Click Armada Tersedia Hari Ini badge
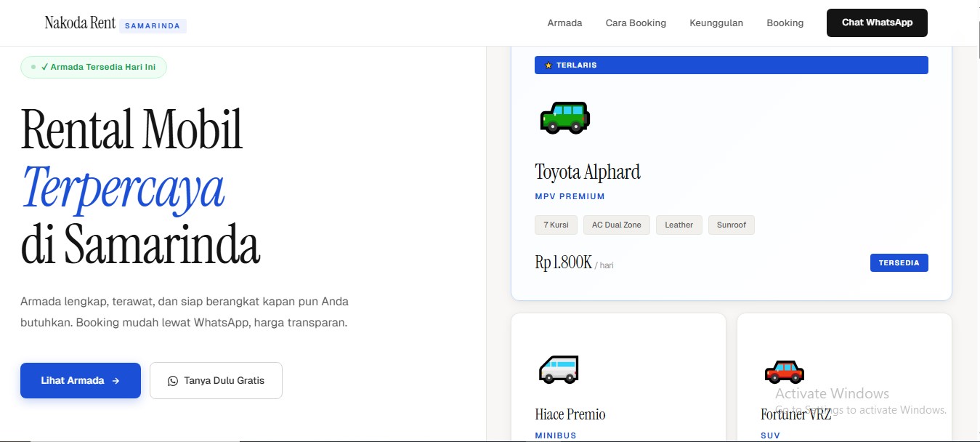The width and height of the screenshot is (980, 442). pos(94,67)
